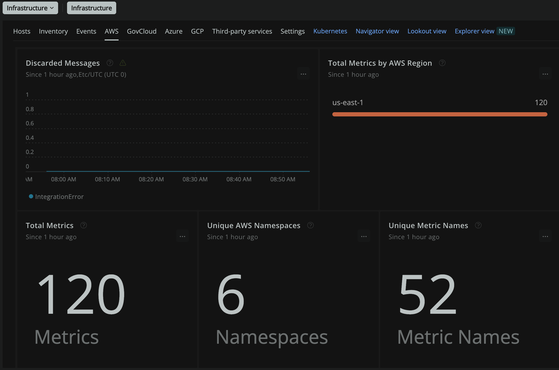This screenshot has width=559, height=370.
Task: Click the 52 Metric Names billboard value
Action: (x=427, y=294)
